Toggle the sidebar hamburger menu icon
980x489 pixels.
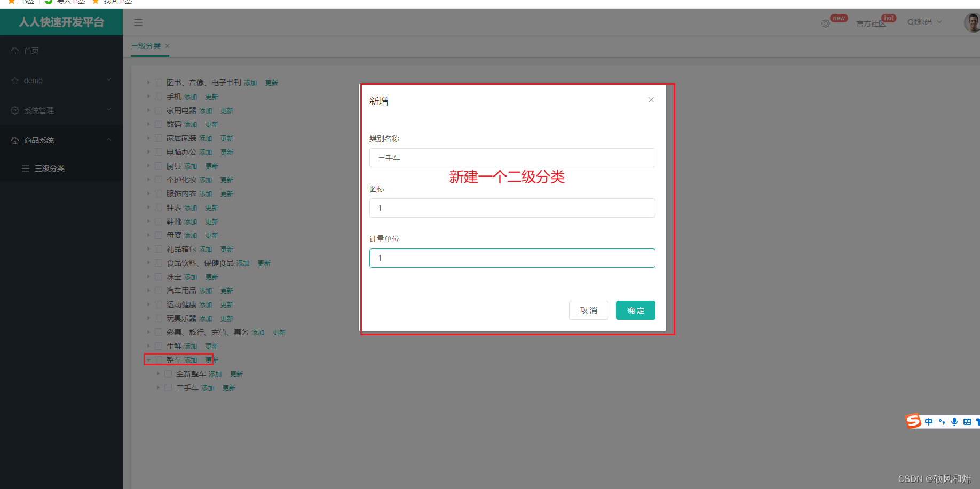pos(138,22)
